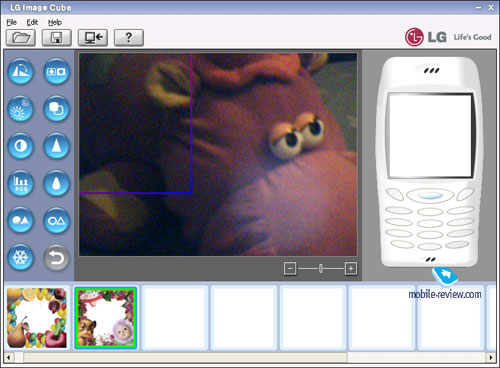Select the half-circle contrast tool
This screenshot has width=500, height=368.
(21, 146)
